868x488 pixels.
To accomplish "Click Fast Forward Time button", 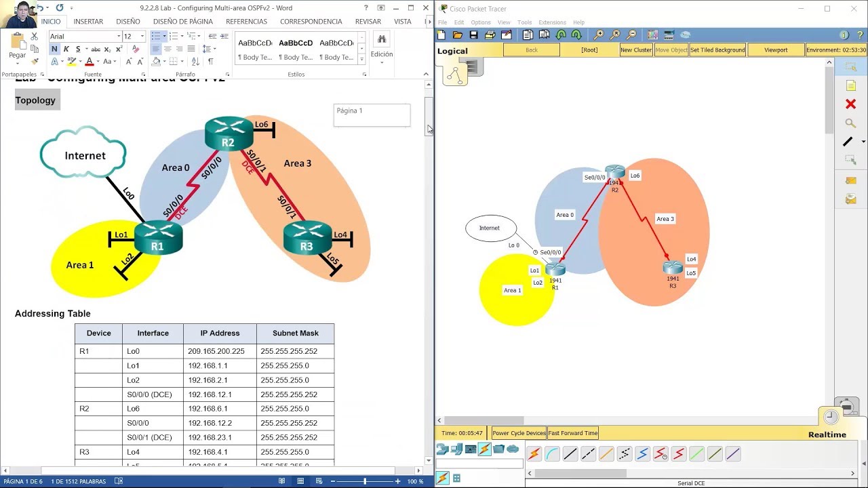I will click(573, 433).
